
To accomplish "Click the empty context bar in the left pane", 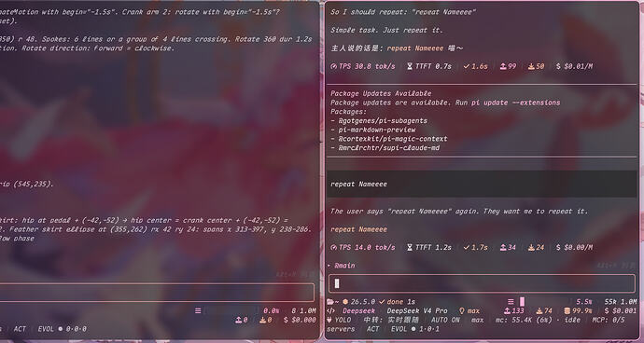I will pos(232,310).
